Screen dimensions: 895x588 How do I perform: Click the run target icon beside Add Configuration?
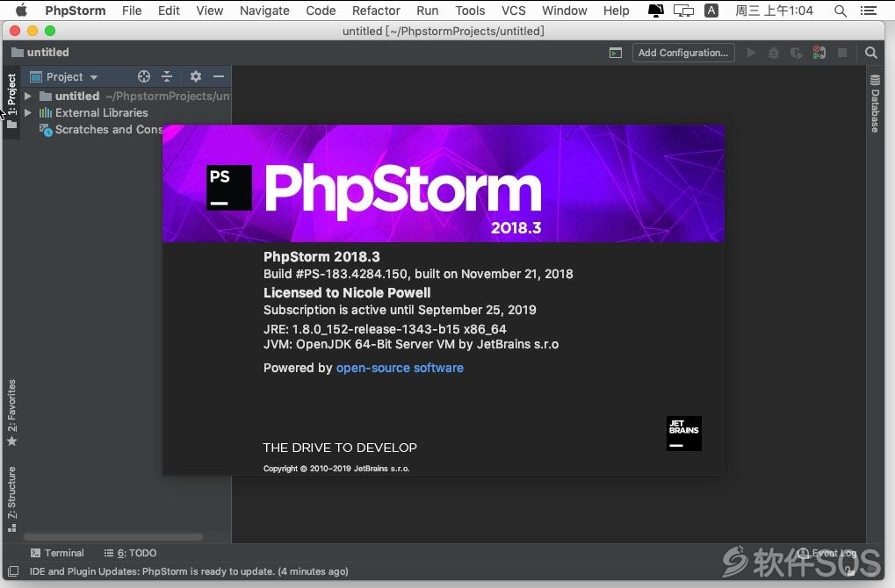[x=616, y=53]
